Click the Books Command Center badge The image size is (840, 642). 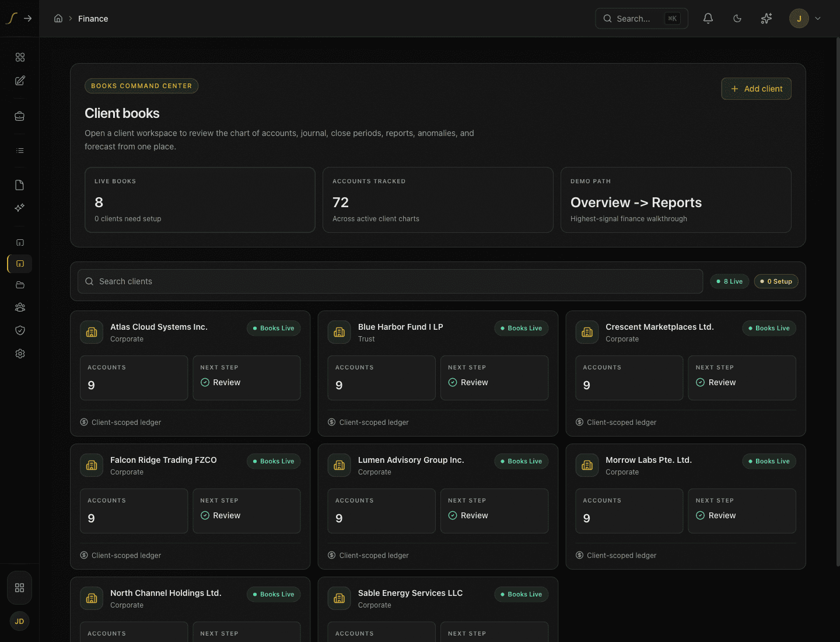tap(142, 86)
